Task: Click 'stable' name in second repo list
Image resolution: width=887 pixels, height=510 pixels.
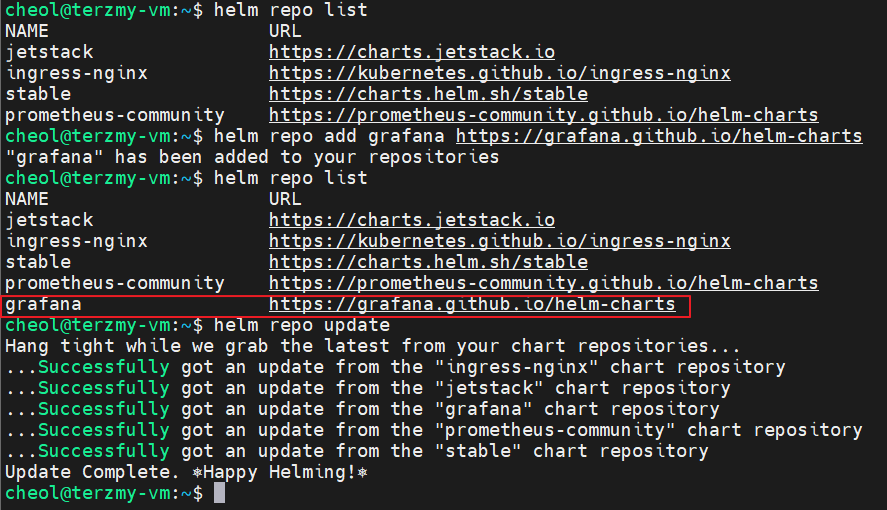Action: pos(38,262)
